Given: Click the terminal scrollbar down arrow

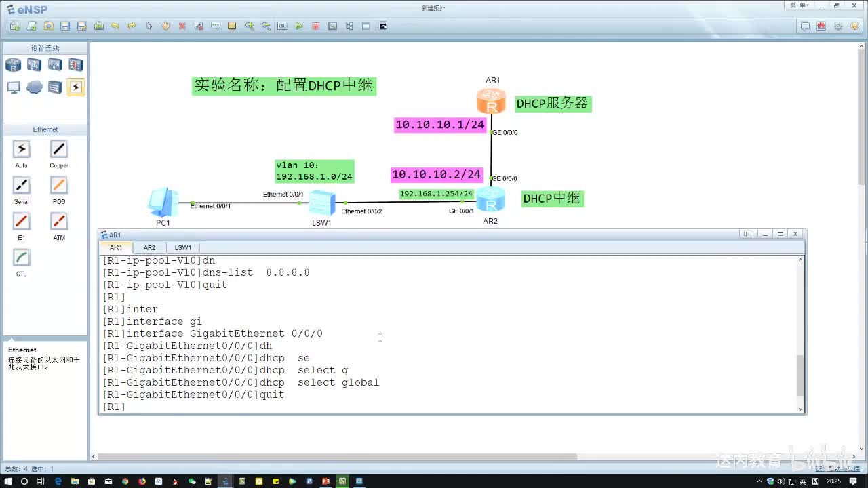Looking at the screenshot, I should click(x=800, y=409).
